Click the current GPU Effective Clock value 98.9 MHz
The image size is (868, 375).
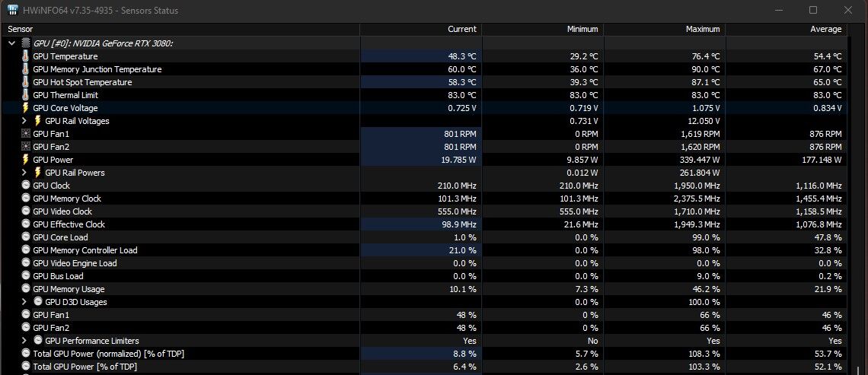point(461,224)
